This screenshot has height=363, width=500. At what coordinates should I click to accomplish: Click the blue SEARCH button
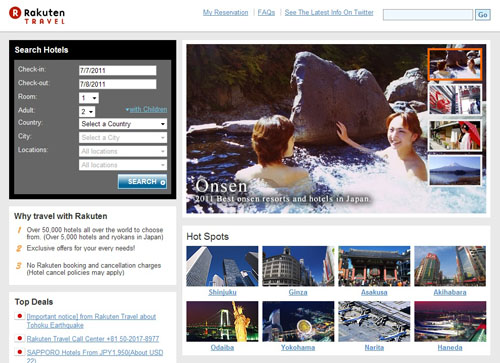142,182
